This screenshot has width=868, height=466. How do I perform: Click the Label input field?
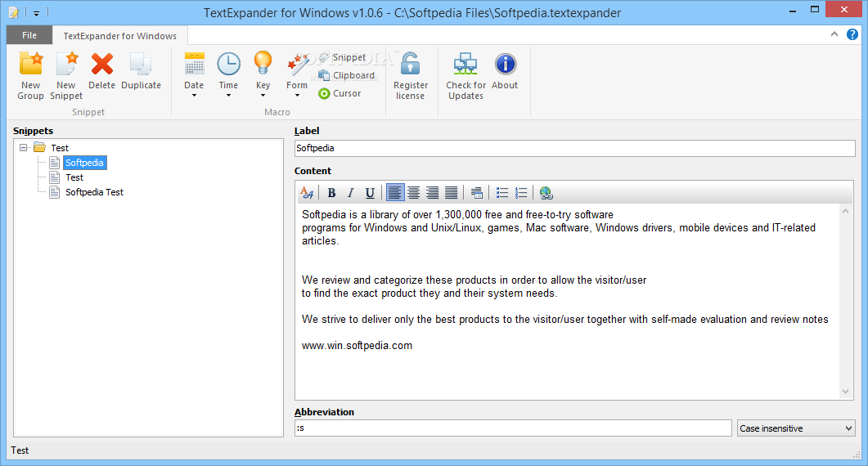(x=574, y=148)
